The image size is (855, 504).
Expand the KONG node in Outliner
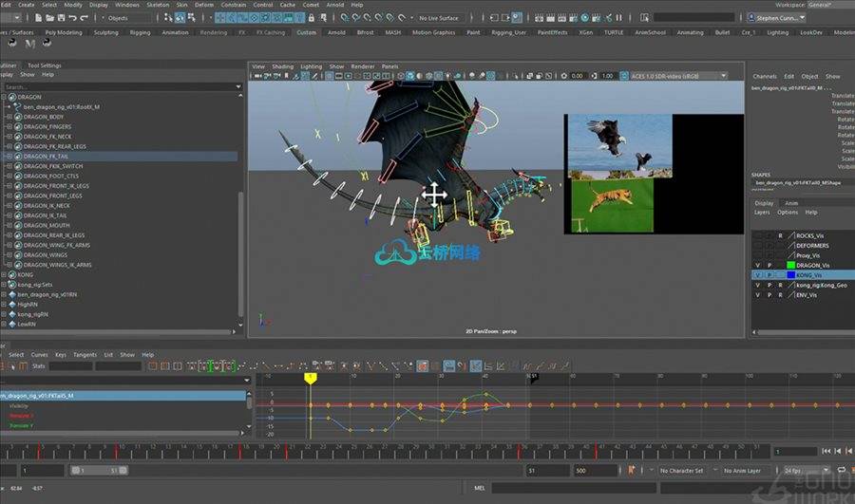coord(4,274)
